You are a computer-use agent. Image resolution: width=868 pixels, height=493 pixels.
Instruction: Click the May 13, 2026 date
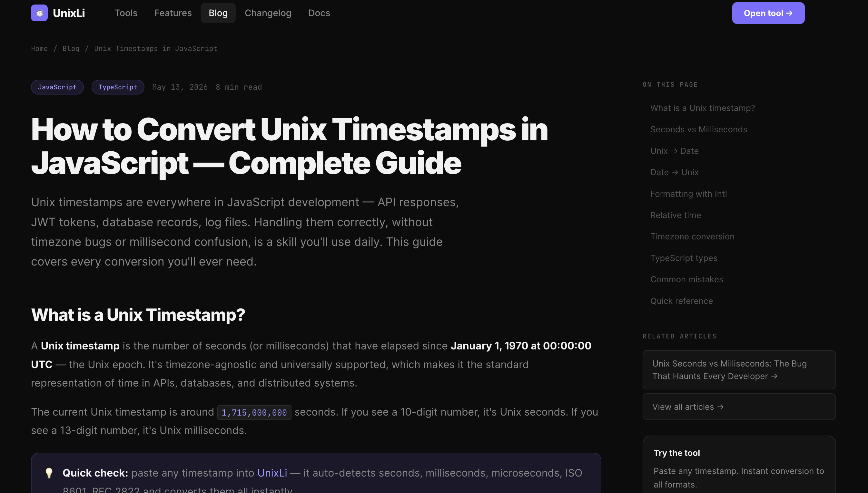[180, 87]
